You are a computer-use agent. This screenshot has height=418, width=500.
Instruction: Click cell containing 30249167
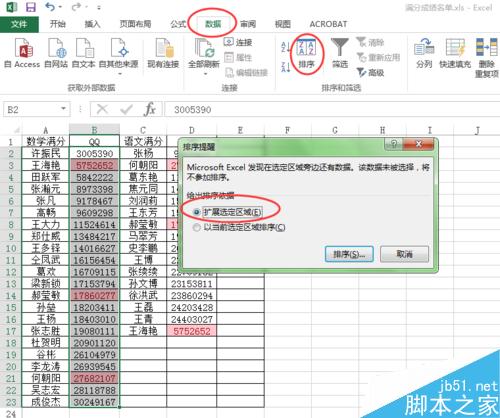(x=95, y=402)
